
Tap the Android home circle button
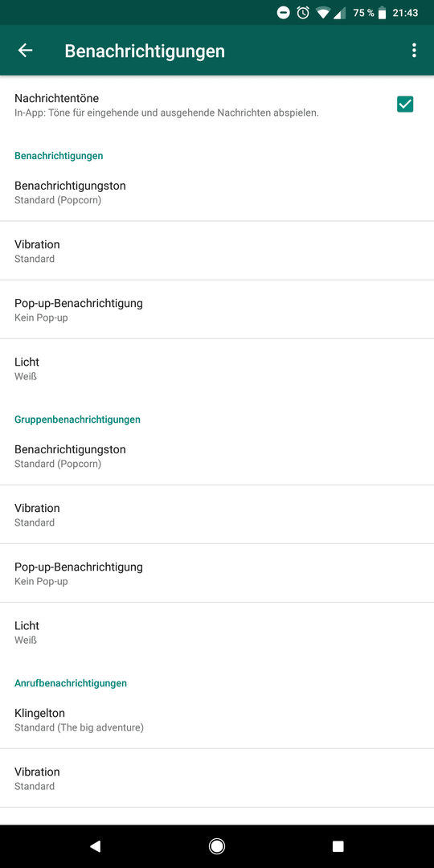tap(216, 845)
